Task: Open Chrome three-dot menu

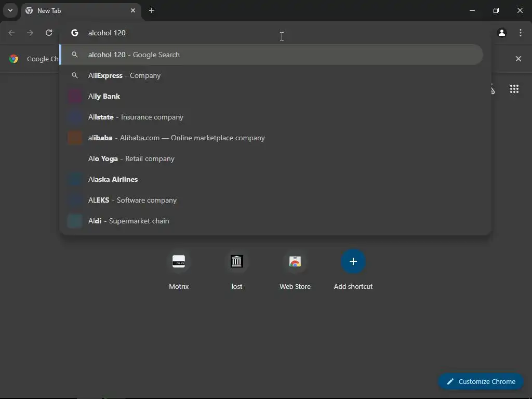Action: coord(521,33)
